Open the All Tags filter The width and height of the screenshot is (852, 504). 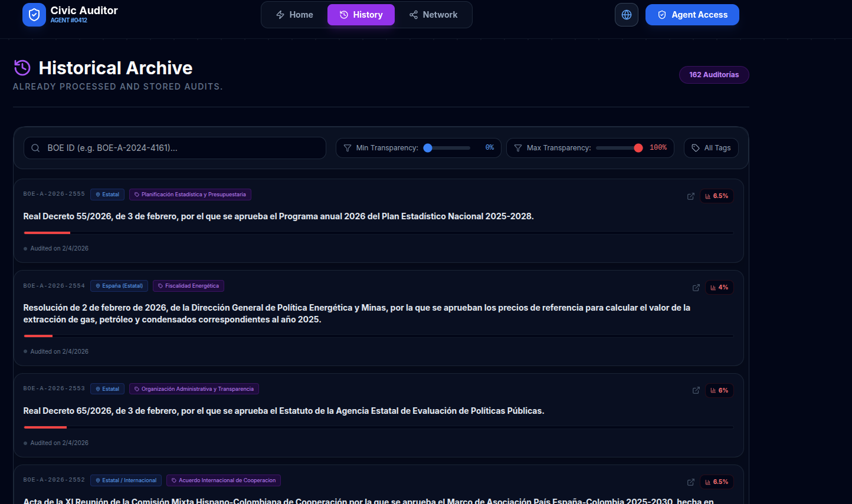pyautogui.click(x=711, y=148)
